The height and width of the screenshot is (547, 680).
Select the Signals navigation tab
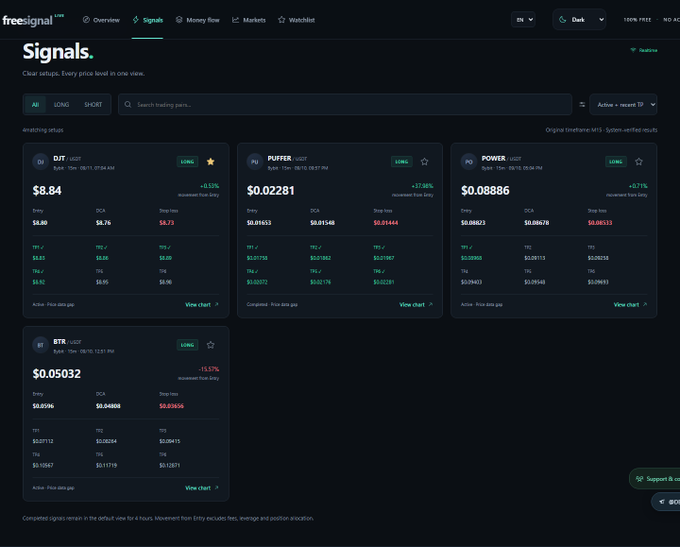(147, 20)
